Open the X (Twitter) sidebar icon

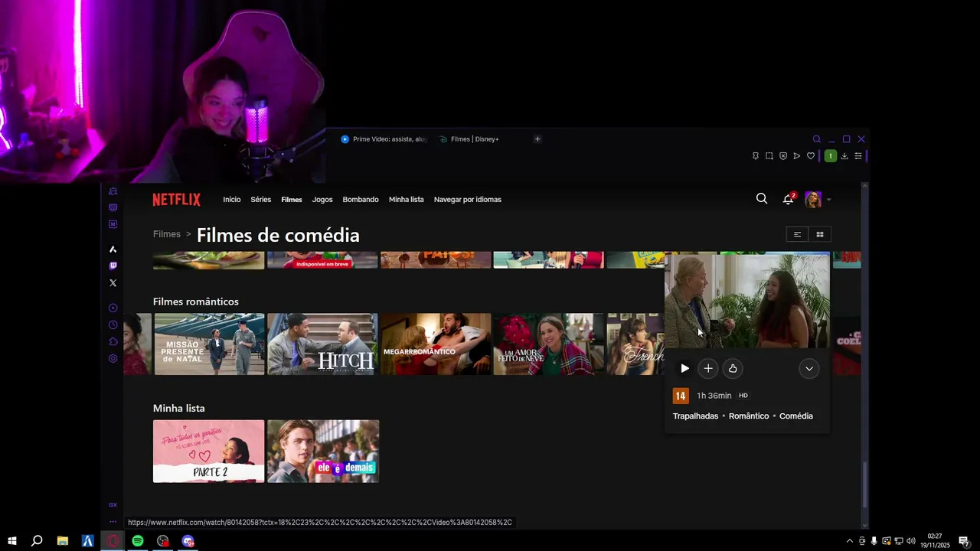click(x=113, y=283)
